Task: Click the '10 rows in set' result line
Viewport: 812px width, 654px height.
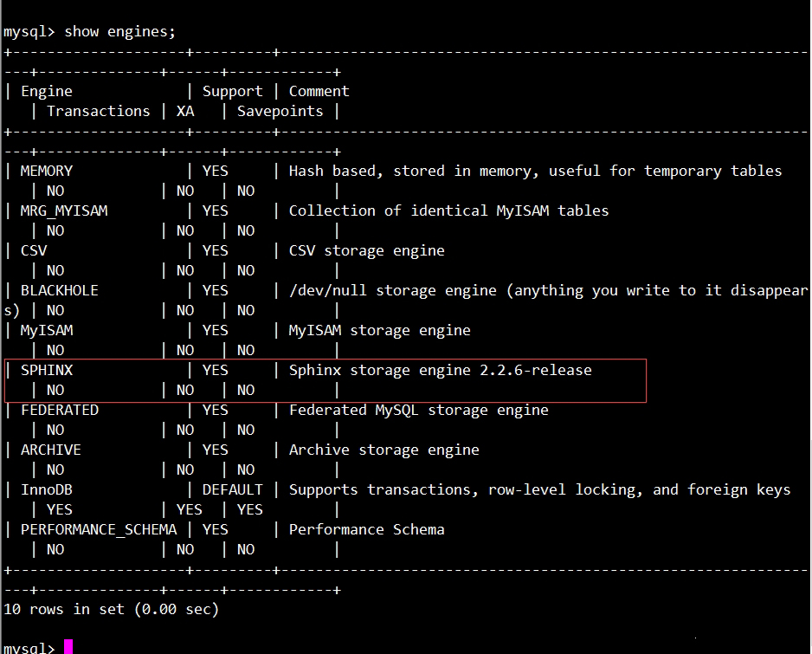Action: pos(112,610)
